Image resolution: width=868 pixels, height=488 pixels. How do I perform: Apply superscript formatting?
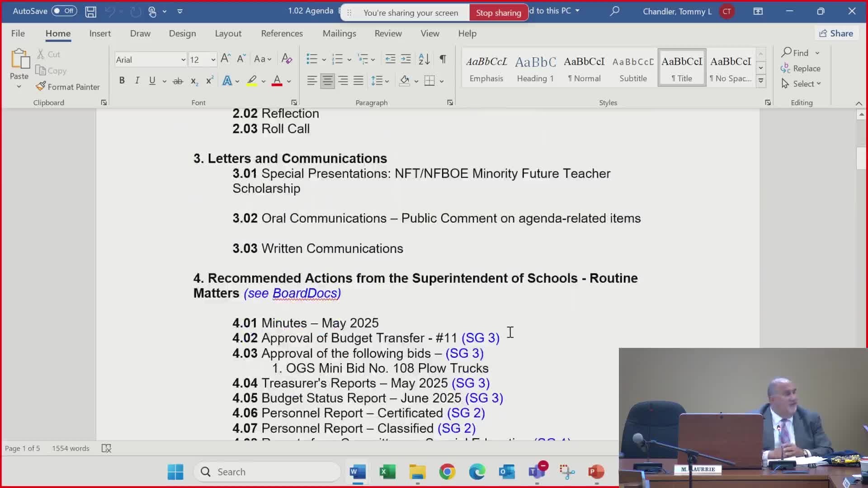click(x=209, y=81)
